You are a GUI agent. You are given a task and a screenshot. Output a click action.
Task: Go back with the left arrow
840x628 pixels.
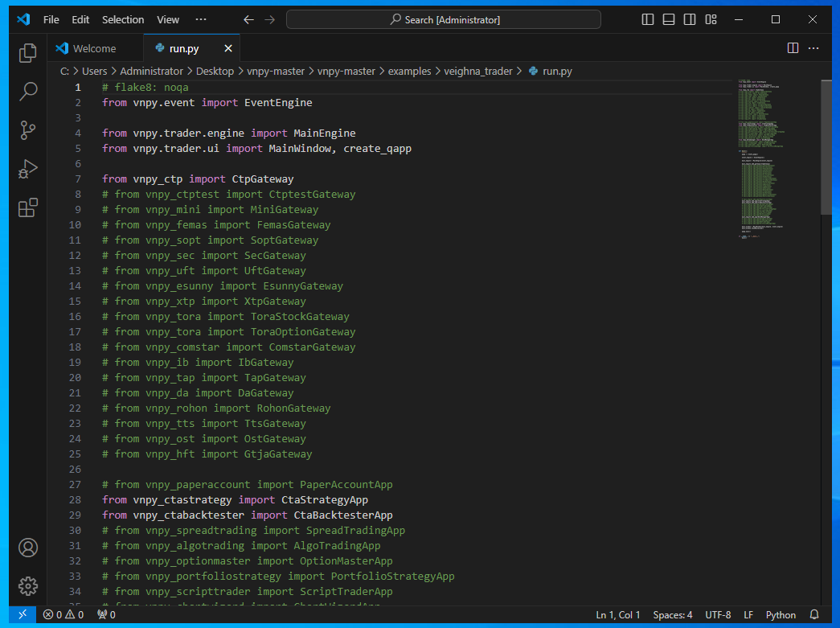(x=248, y=20)
